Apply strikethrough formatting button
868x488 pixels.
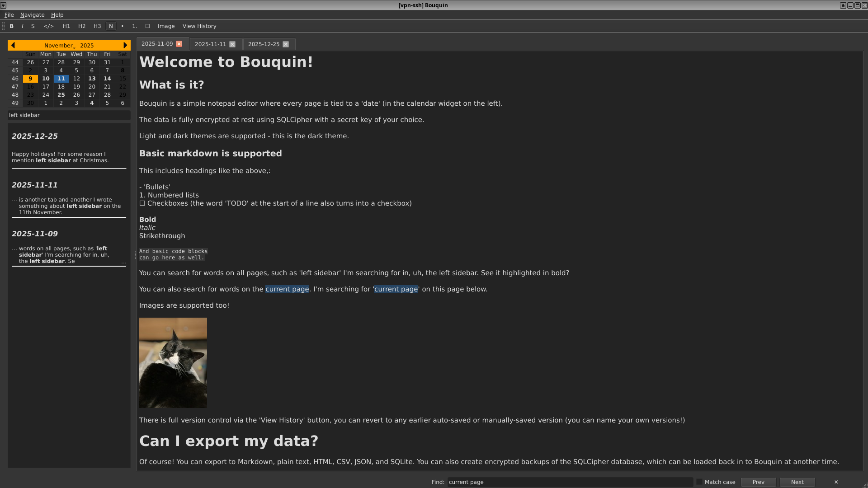pyautogui.click(x=33, y=26)
